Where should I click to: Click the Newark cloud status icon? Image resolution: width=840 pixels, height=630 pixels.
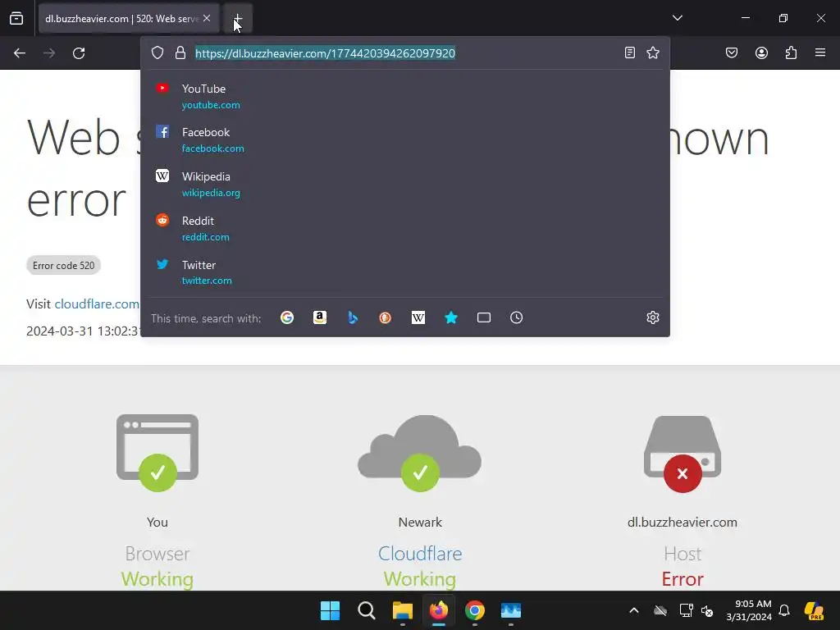pos(420,453)
